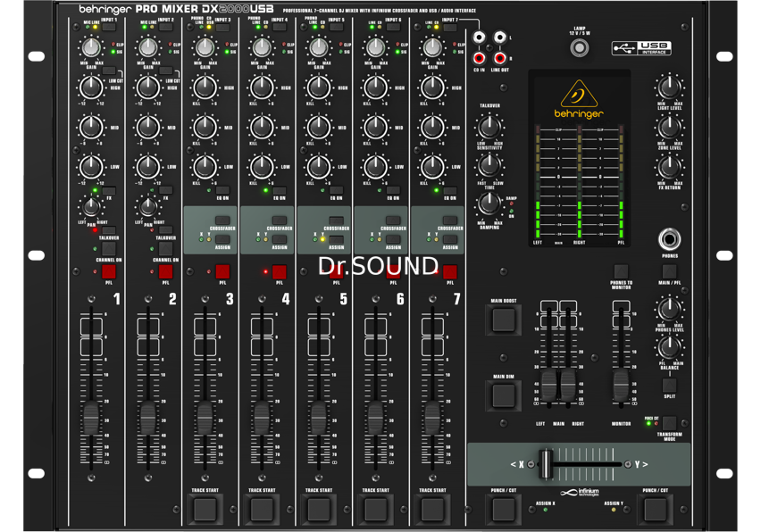Click the Light Level knob

pos(669,87)
